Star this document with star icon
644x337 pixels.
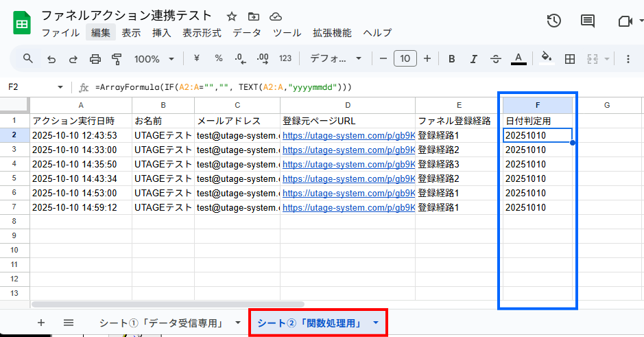tap(232, 16)
